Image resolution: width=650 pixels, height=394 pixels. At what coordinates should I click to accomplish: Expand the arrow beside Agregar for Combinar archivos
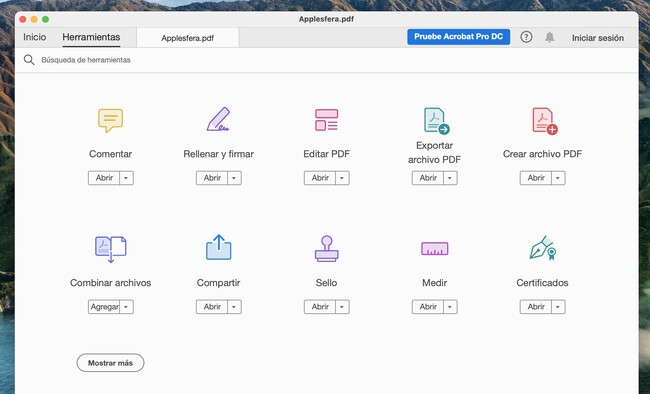click(126, 307)
